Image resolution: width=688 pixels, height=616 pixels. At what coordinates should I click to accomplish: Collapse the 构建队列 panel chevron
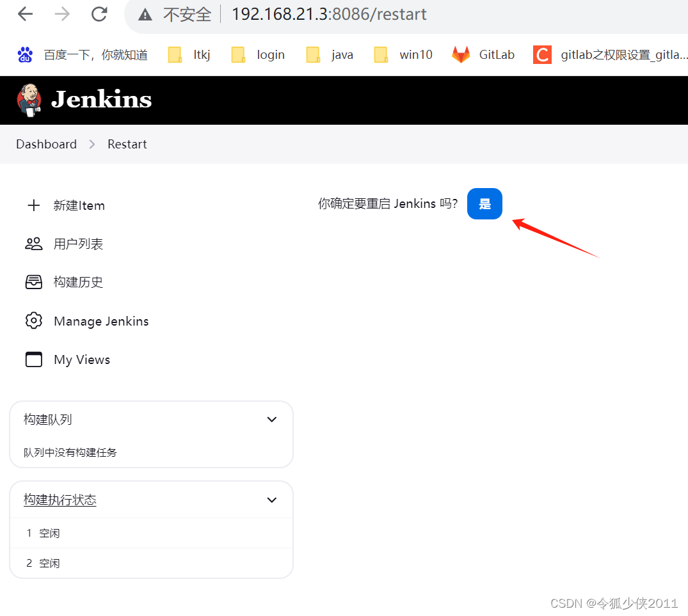[x=272, y=420]
